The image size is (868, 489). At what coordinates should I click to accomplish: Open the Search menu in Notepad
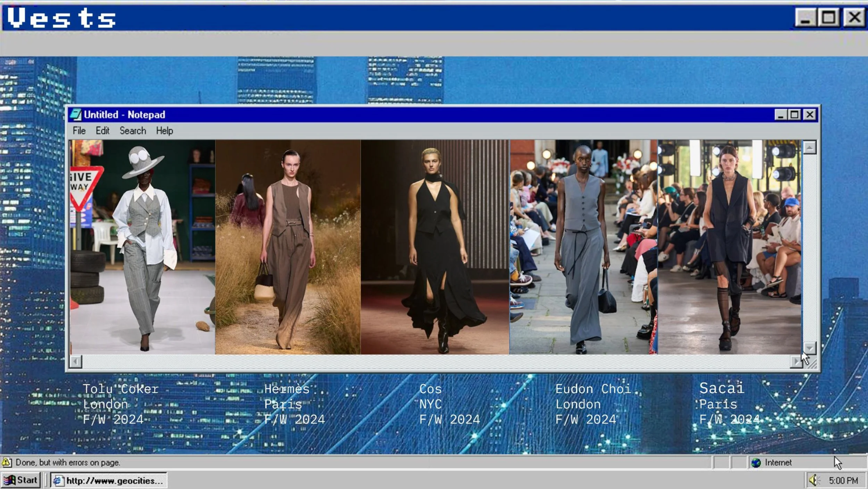pyautogui.click(x=133, y=131)
